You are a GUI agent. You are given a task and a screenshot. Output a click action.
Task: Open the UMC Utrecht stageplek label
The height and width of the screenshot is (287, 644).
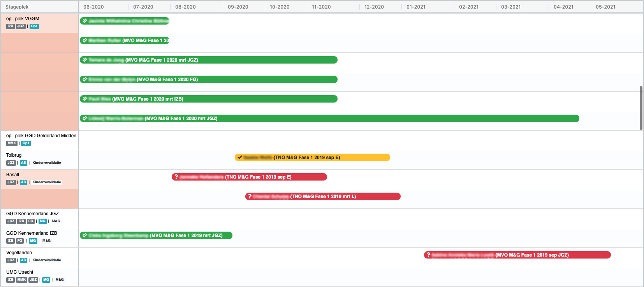tap(20, 272)
